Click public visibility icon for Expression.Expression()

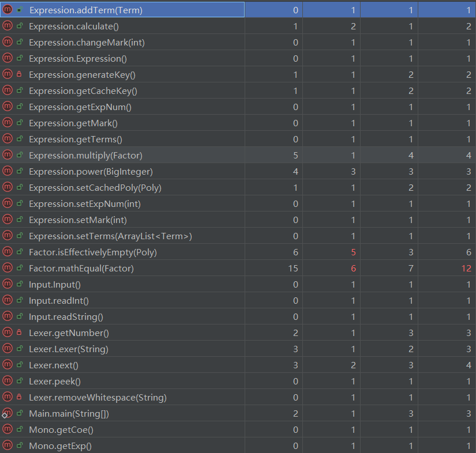coord(20,58)
